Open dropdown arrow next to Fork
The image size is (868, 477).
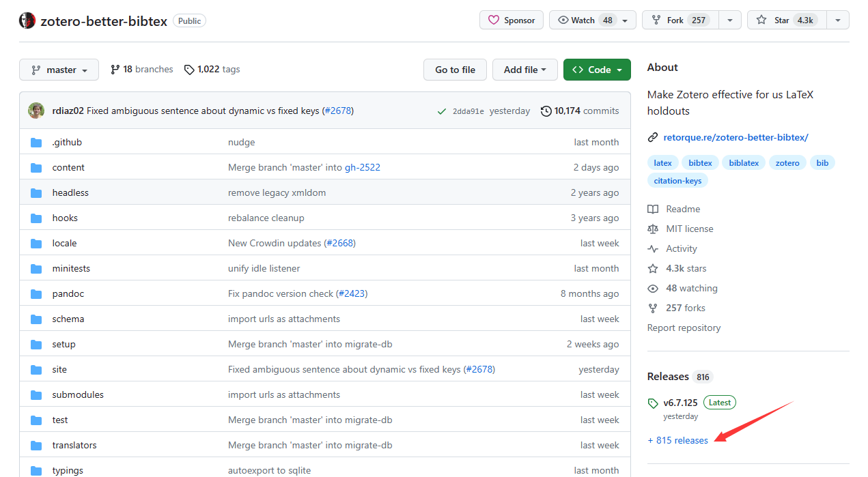(x=730, y=20)
